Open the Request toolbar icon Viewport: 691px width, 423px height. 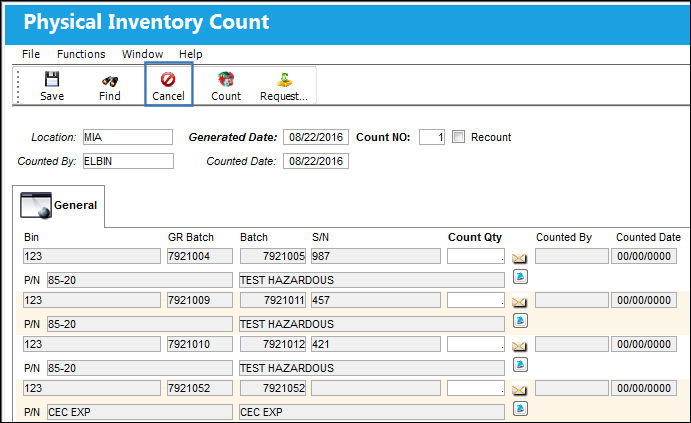(x=284, y=79)
